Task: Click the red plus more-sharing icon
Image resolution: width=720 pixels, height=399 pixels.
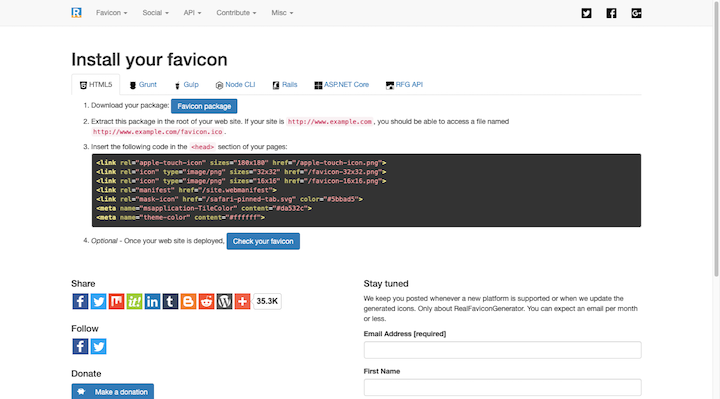Action: pyautogui.click(x=242, y=301)
